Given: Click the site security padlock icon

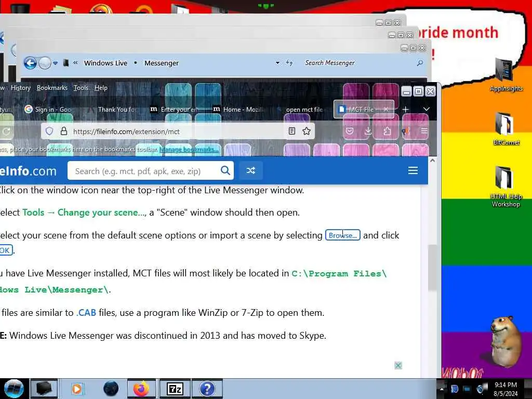Looking at the screenshot, I should [64, 131].
